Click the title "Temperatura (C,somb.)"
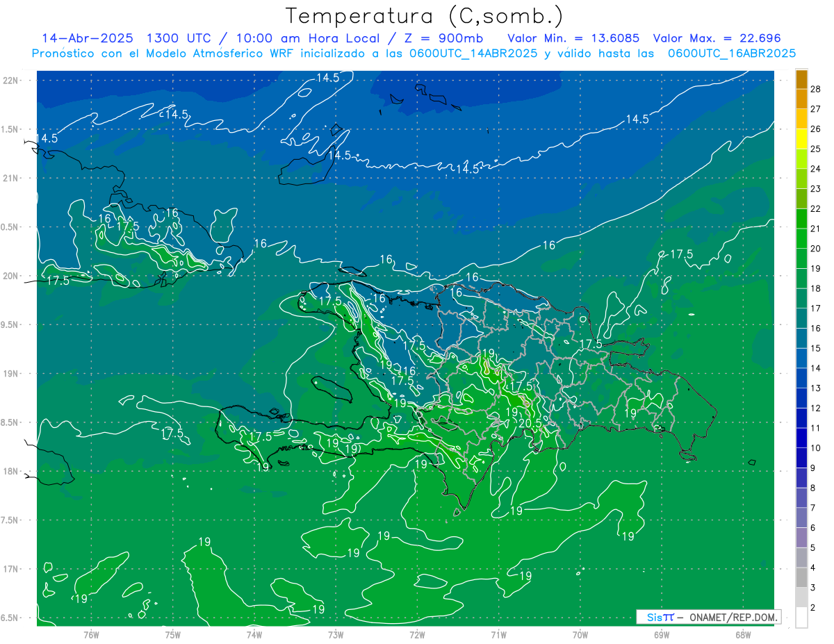The image size is (834, 644). click(424, 16)
